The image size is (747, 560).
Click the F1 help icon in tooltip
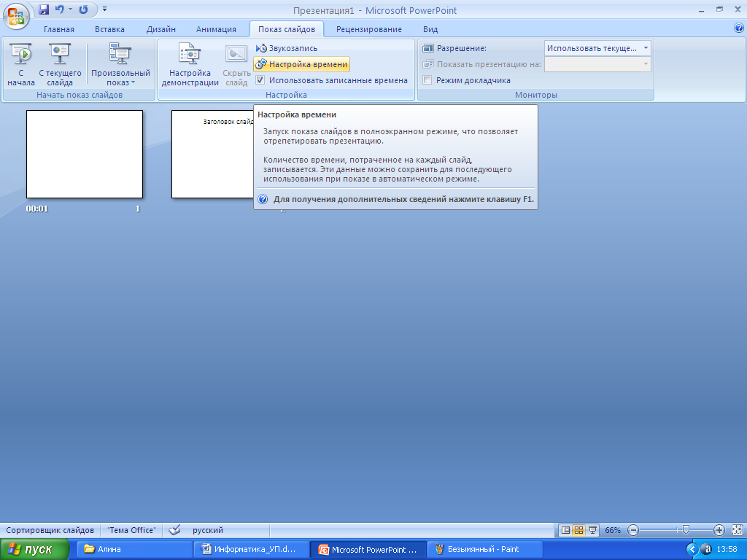click(x=263, y=199)
